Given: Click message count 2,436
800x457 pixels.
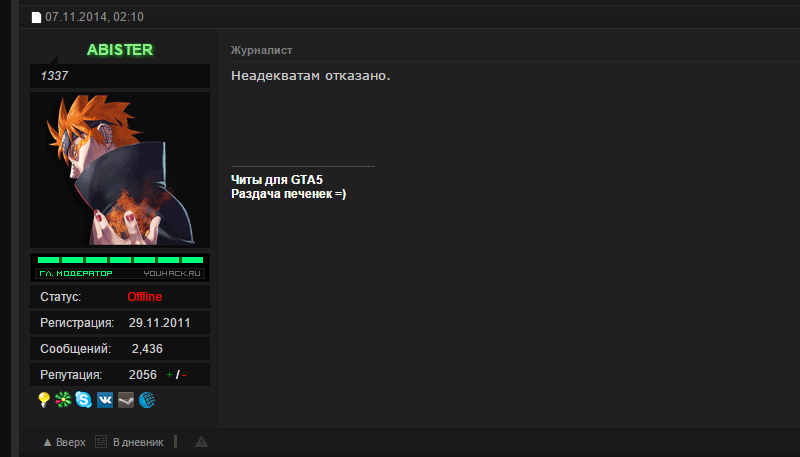Looking at the screenshot, I should [x=147, y=349].
